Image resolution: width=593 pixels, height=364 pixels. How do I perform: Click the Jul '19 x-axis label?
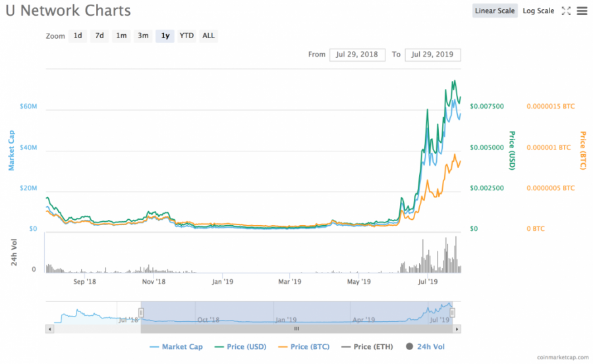coord(428,282)
